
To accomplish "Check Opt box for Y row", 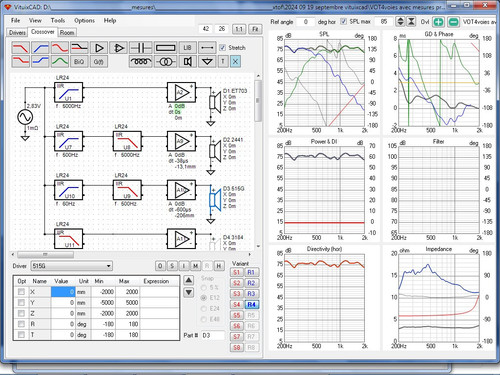I will [x=21, y=302].
